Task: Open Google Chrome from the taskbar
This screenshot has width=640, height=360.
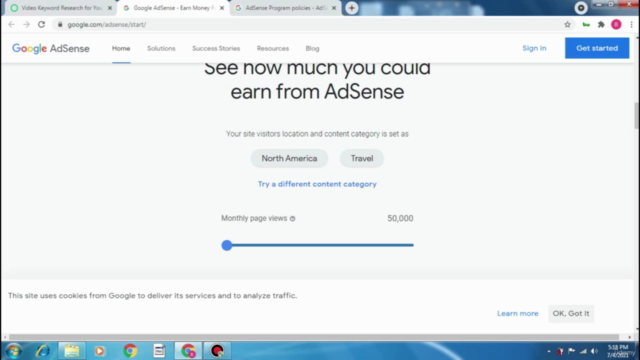Action: coord(130,351)
